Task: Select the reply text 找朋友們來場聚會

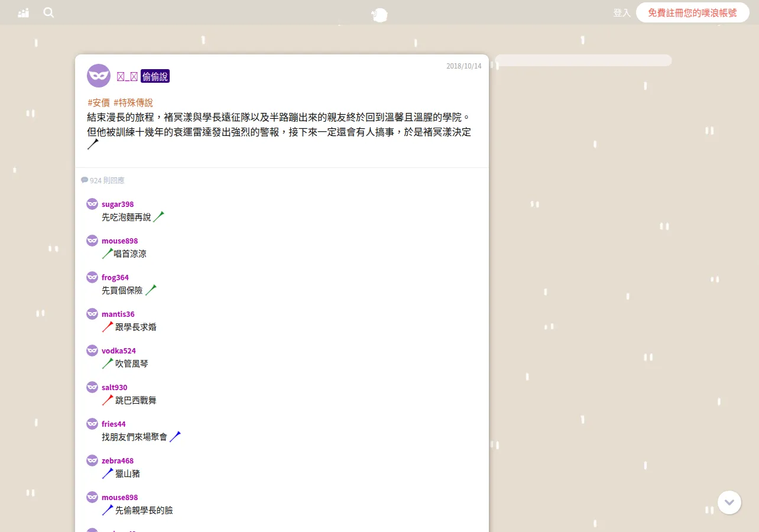Action: click(135, 437)
